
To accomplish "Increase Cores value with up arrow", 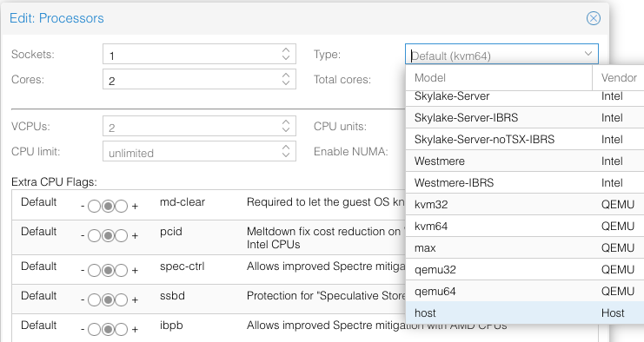I will [286, 75].
